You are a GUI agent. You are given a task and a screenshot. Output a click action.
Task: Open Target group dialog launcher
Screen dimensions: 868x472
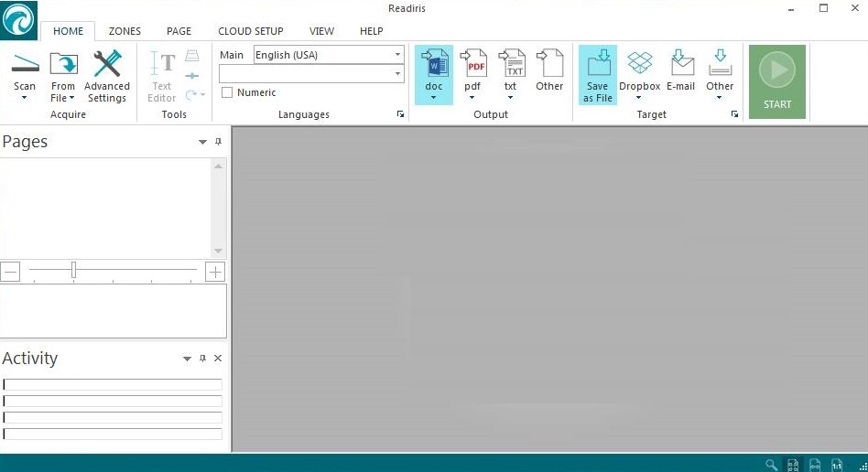[734, 114]
